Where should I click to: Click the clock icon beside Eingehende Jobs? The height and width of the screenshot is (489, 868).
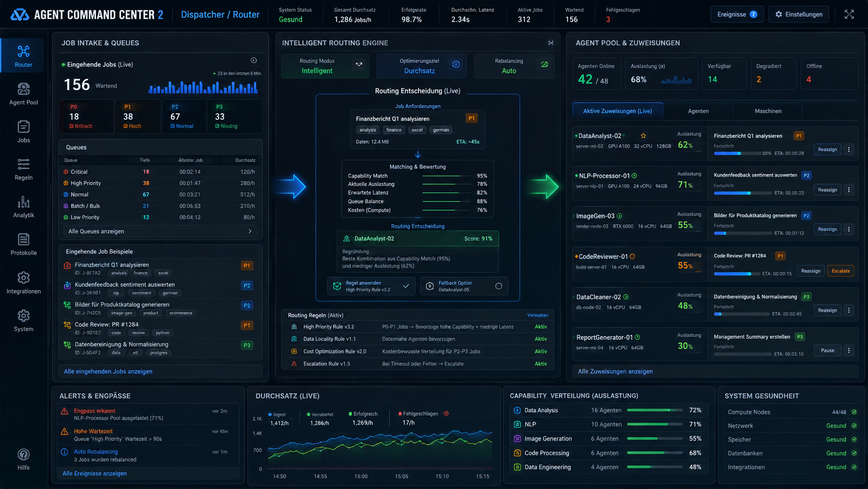tap(254, 61)
